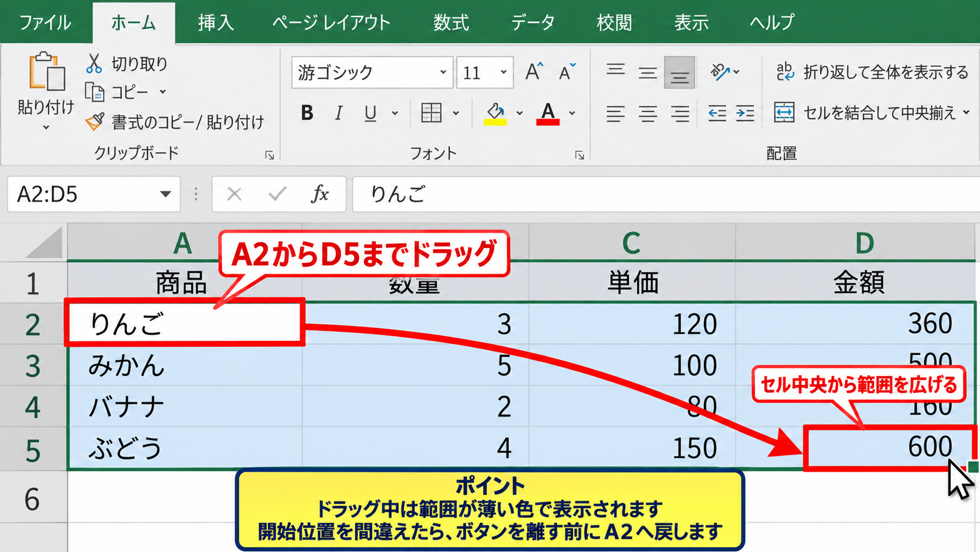Open the fill color dropdown arrow
The image size is (980, 552).
pyautogui.click(x=519, y=113)
